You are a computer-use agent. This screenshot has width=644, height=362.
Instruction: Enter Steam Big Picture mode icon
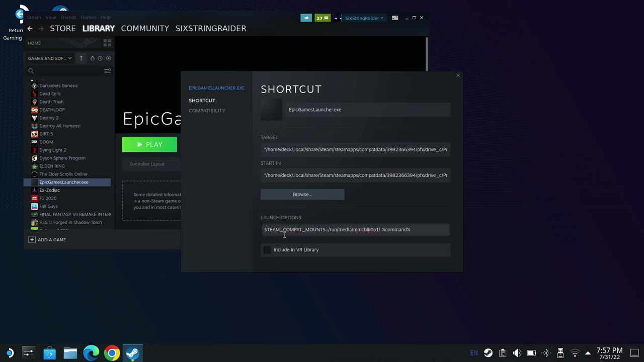coord(395,18)
